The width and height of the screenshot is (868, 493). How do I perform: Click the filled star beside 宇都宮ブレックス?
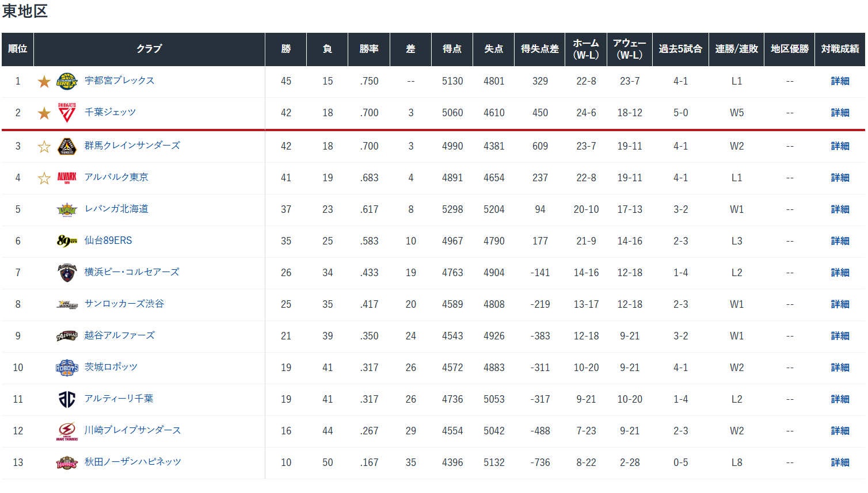(44, 82)
